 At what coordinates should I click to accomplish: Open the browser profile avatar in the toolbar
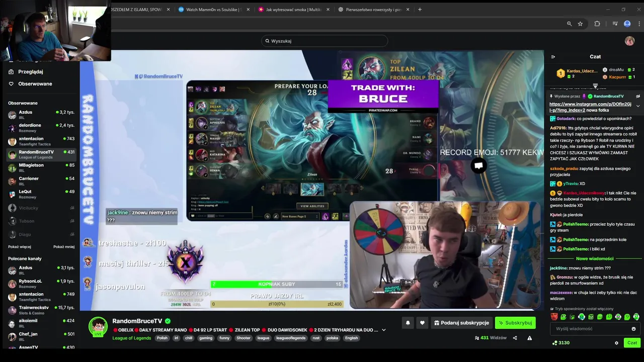tap(627, 24)
